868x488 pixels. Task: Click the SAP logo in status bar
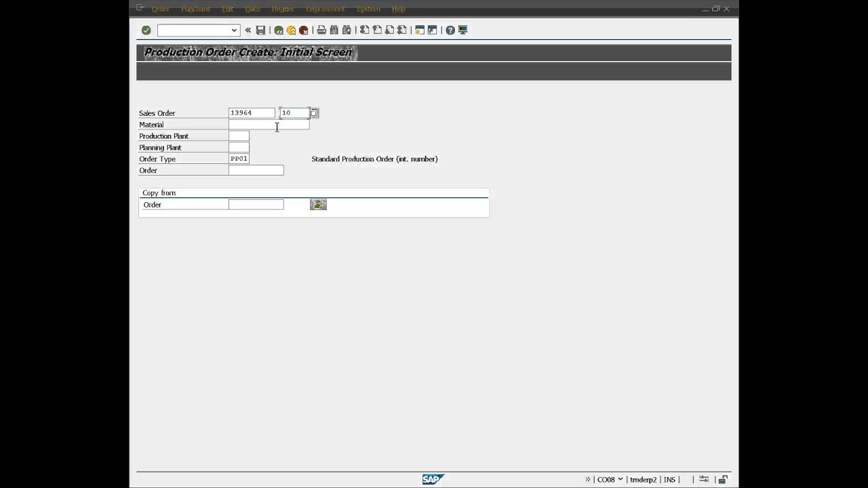pyautogui.click(x=433, y=479)
